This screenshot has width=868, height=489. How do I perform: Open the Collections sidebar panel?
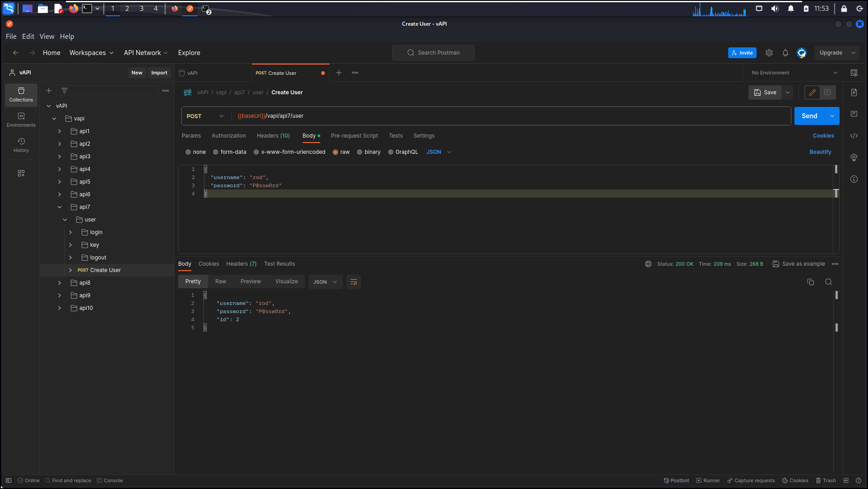pos(21,95)
